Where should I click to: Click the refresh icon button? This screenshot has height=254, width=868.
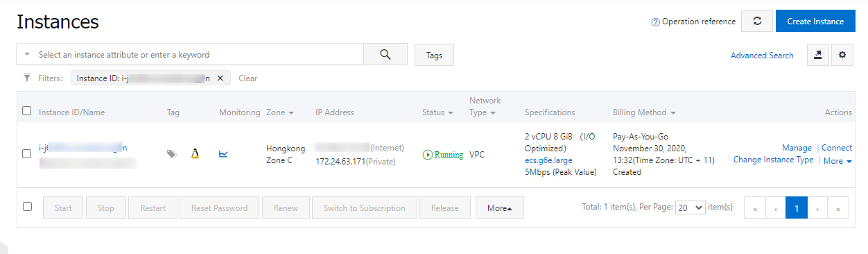coord(757,21)
